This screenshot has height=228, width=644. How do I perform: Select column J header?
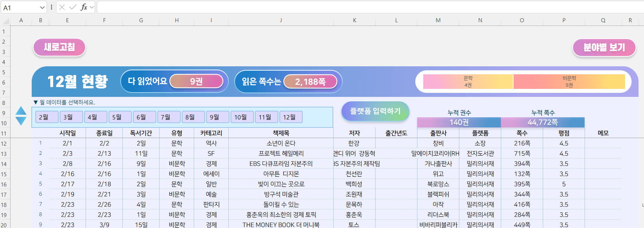pyautogui.click(x=281, y=20)
